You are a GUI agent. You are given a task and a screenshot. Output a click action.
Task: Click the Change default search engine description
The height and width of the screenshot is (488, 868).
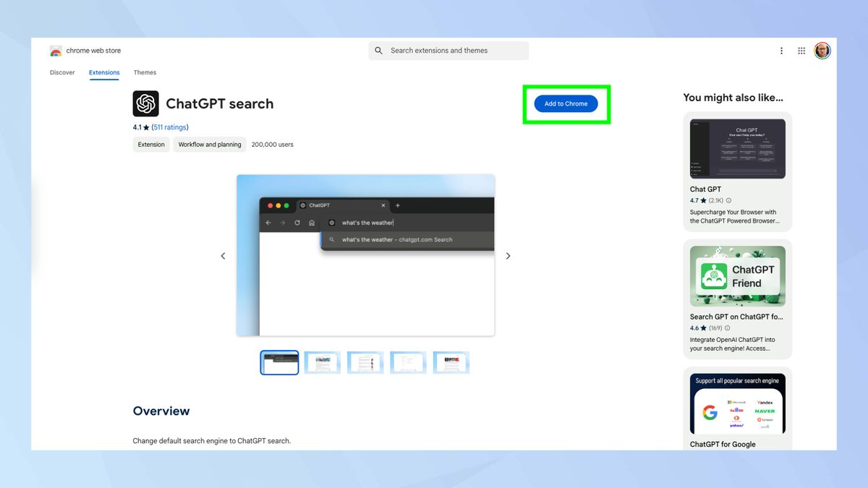pos(212,440)
